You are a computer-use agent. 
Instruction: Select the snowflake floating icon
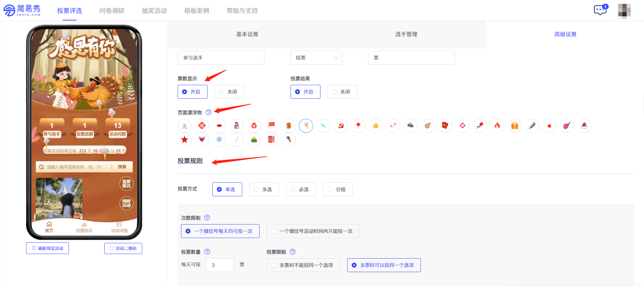(x=219, y=140)
